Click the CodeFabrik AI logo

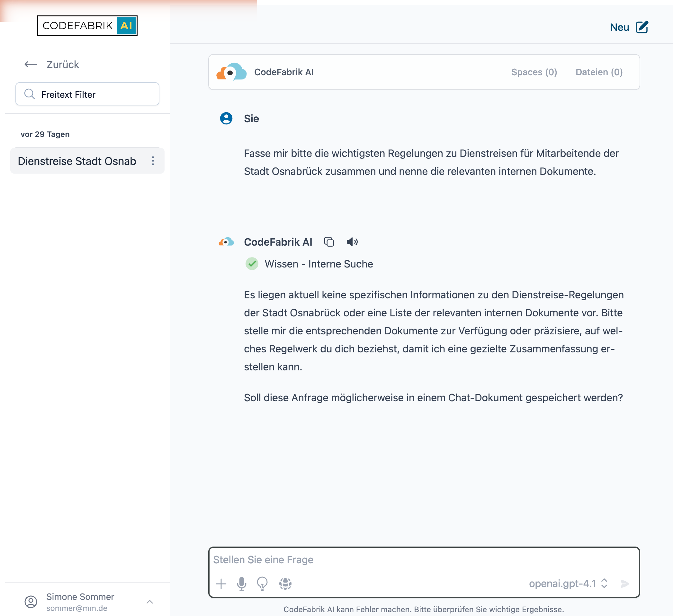(x=87, y=26)
